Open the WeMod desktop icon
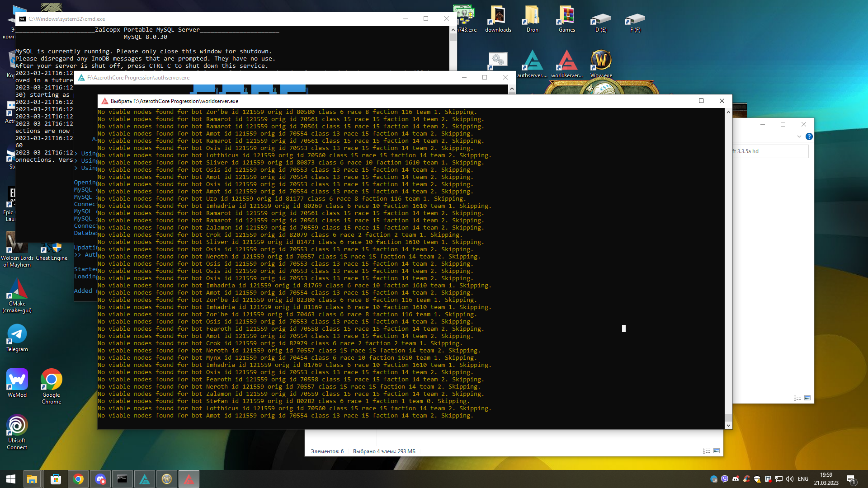Screen dimensions: 868x488 (17, 380)
